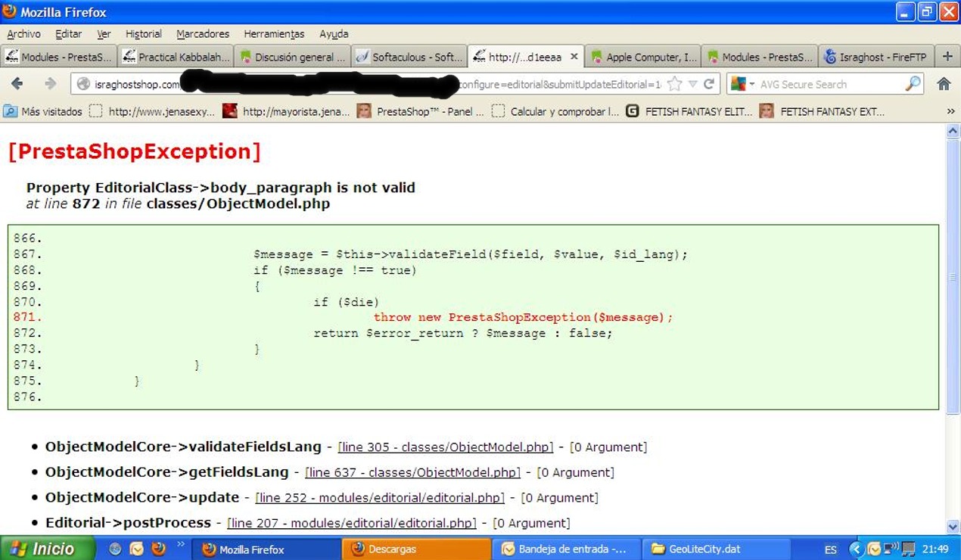
Task: Open the FETISH FANTASY ELIT... bookmark
Action: coord(690,111)
